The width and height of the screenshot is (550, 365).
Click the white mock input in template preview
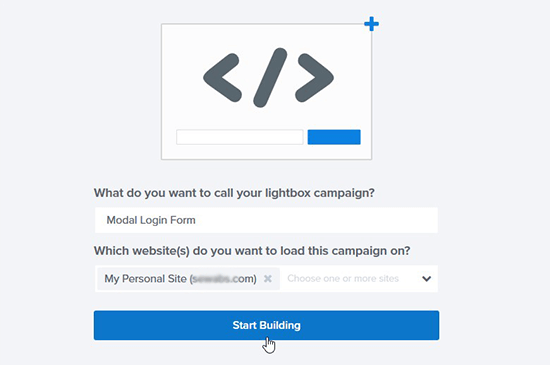tap(240, 137)
